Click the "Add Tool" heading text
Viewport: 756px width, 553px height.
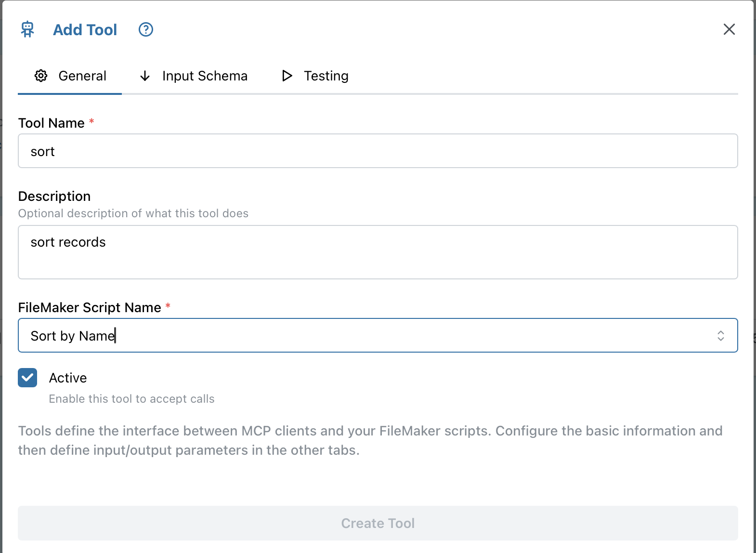[x=85, y=30]
